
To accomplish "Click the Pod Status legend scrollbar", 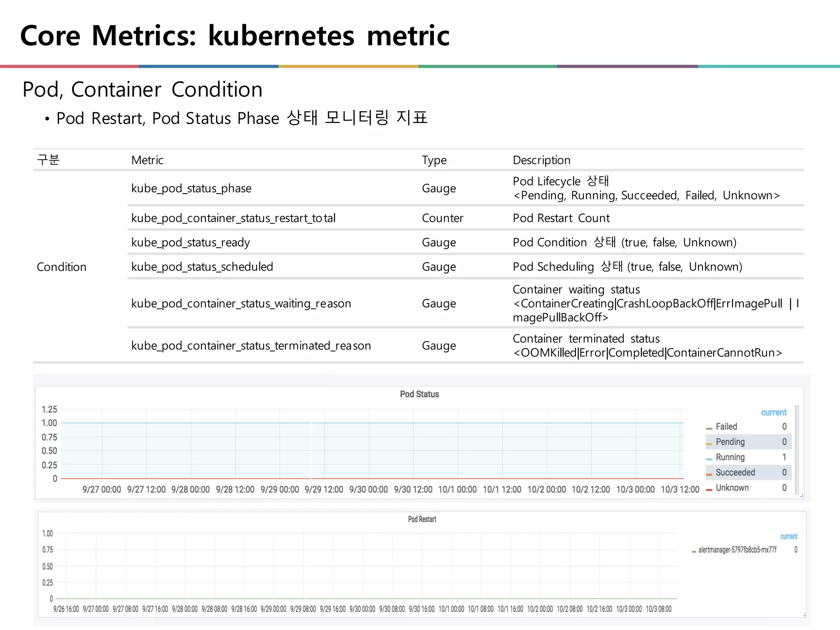I will 797,449.
